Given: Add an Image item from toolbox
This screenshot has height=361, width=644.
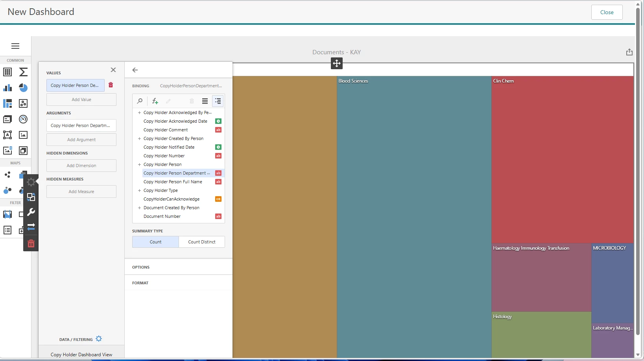Looking at the screenshot, I should tap(23, 135).
